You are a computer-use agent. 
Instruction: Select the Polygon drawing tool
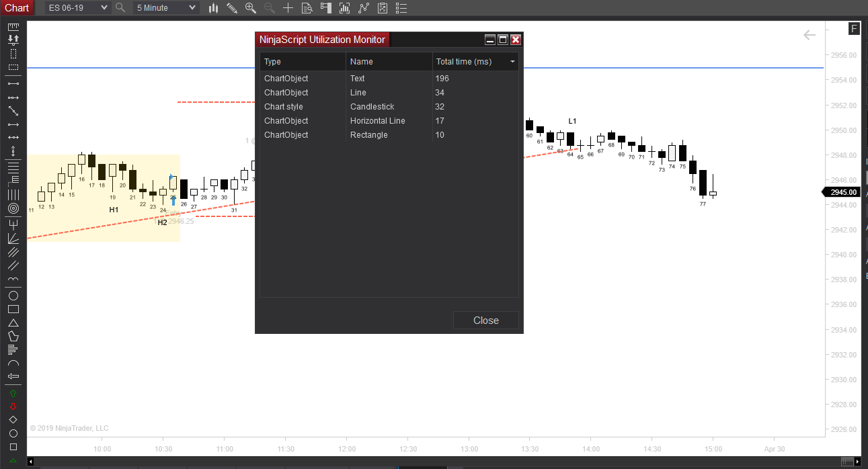point(13,336)
